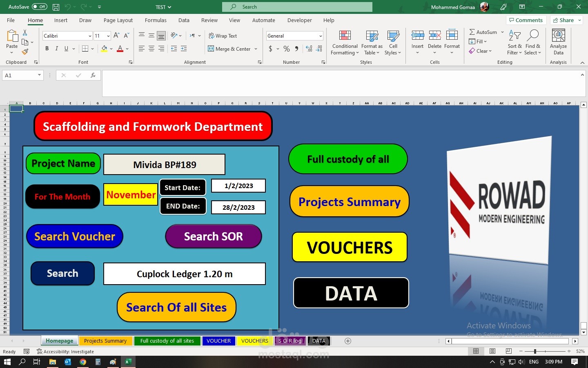This screenshot has width=588, height=368.
Task: Toggle Bold formatting
Action: tap(47, 49)
